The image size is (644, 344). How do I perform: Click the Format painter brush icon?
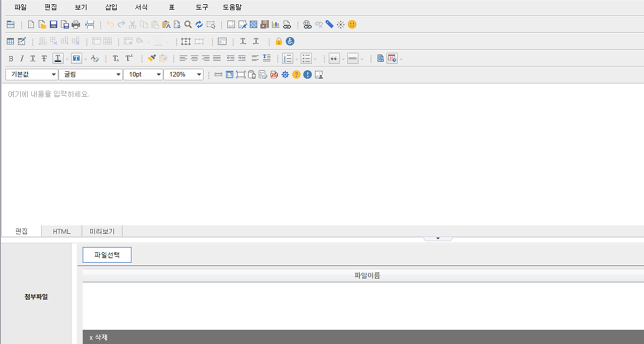tap(152, 58)
